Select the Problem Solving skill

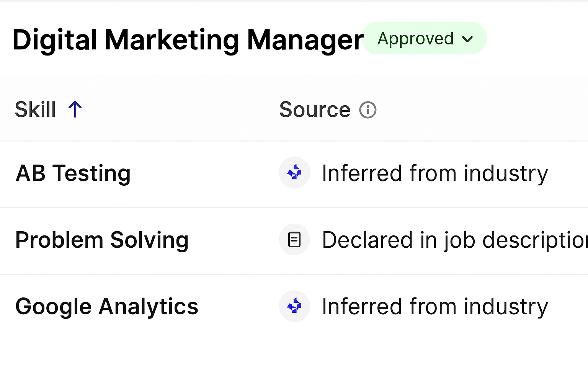coord(102,240)
